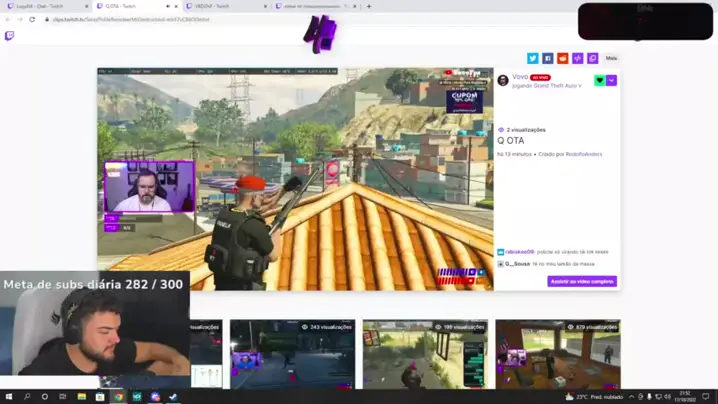Toggle follow with the heart button

pos(599,81)
